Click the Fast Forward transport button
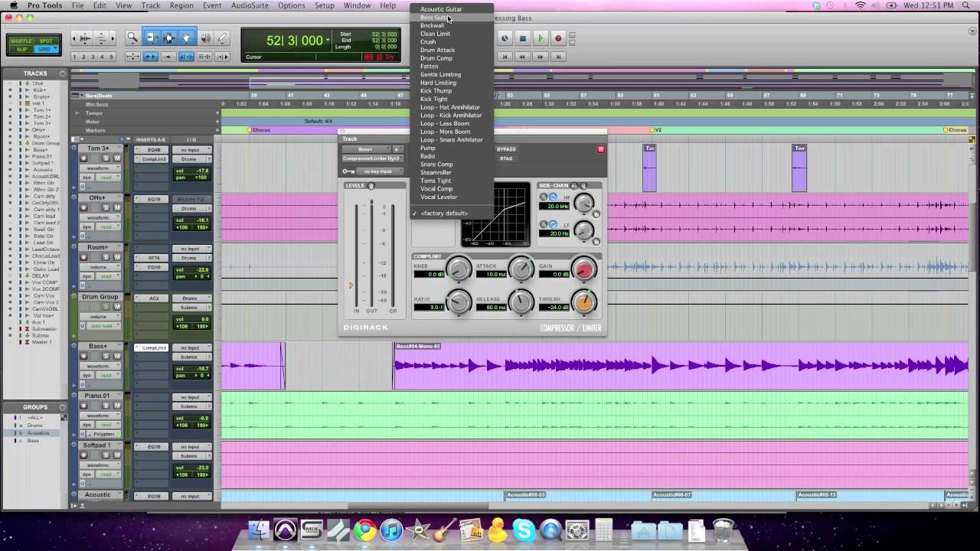Image resolution: width=980 pixels, height=551 pixels. (x=541, y=57)
